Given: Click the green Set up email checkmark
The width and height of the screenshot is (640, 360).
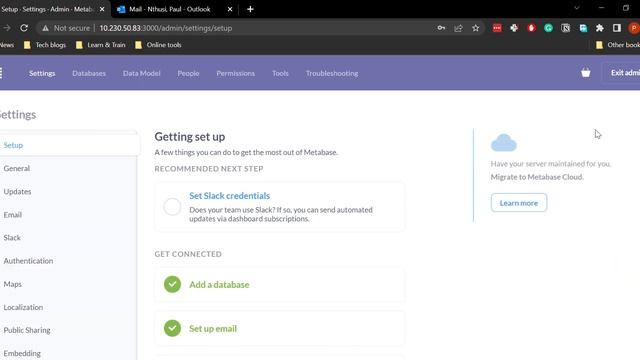Looking at the screenshot, I should [x=172, y=328].
